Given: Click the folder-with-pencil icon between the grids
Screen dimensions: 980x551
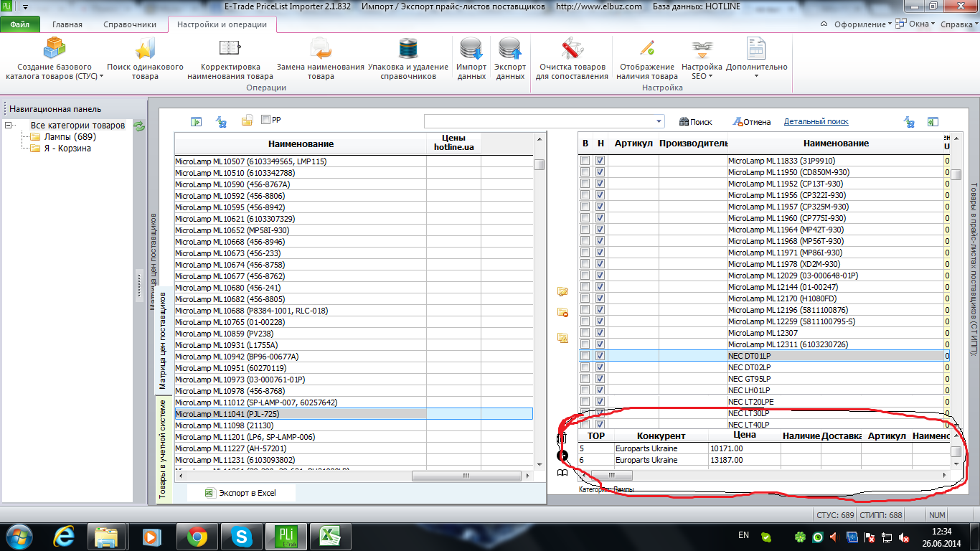Looking at the screenshot, I should click(x=562, y=291).
